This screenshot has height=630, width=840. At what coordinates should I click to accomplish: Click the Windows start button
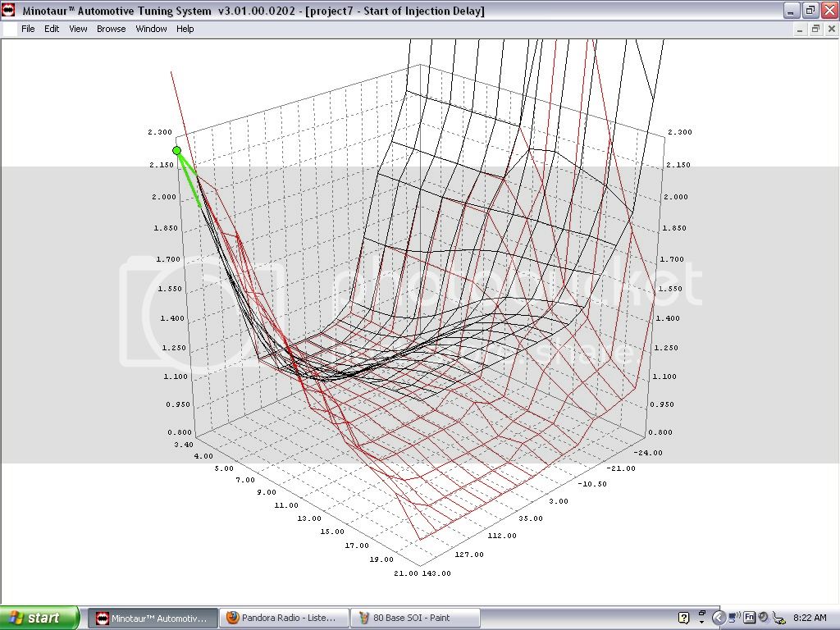click(x=39, y=618)
